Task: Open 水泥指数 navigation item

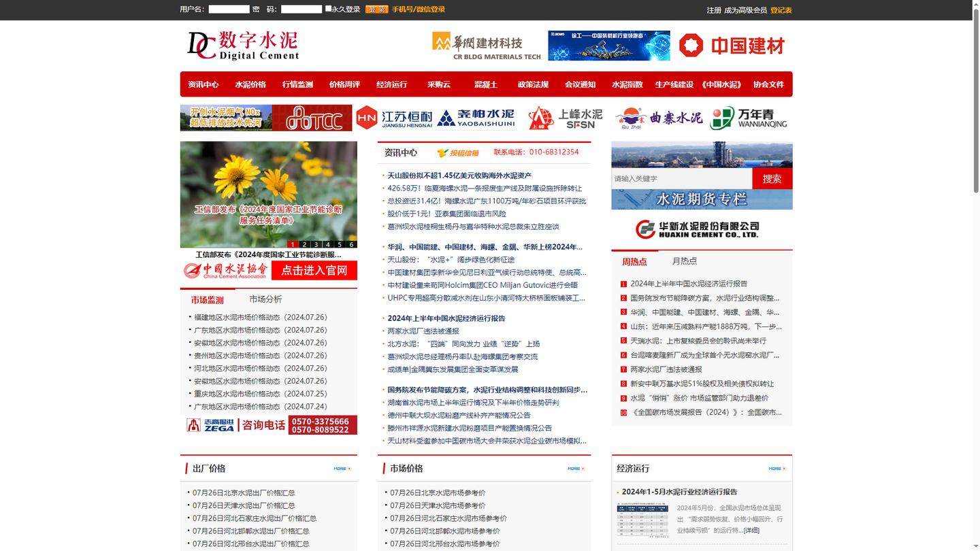Action: tap(627, 85)
